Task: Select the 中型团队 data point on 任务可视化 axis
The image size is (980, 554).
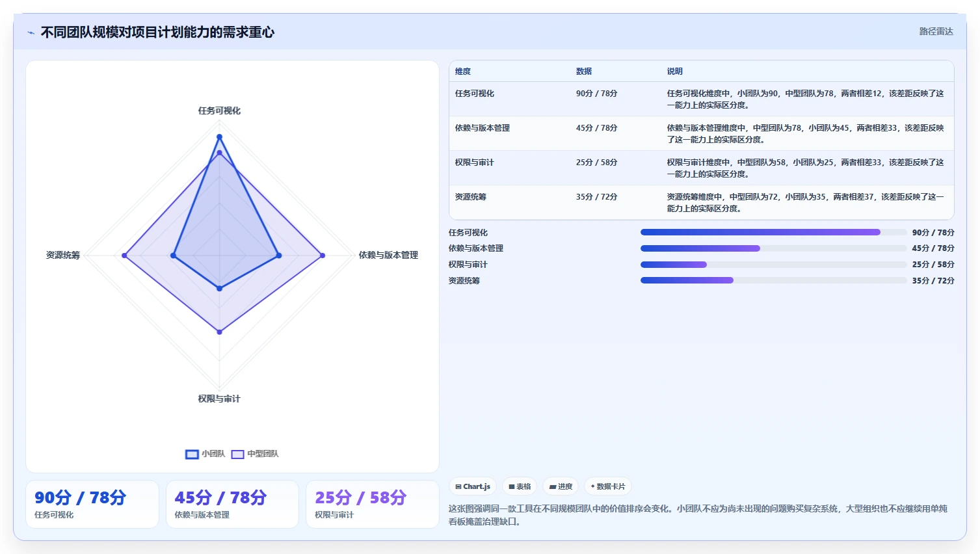Action: point(219,153)
